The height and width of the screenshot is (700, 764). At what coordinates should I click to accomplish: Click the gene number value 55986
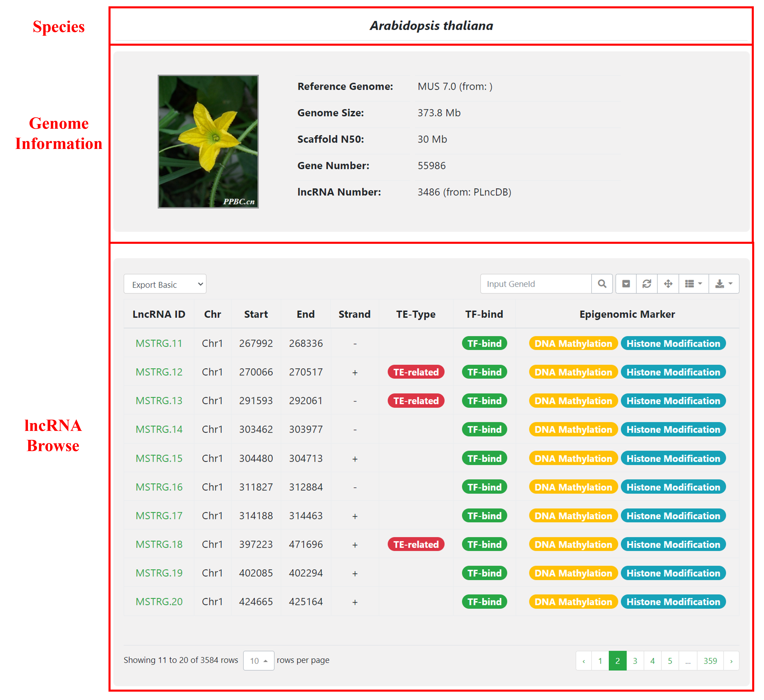click(432, 166)
